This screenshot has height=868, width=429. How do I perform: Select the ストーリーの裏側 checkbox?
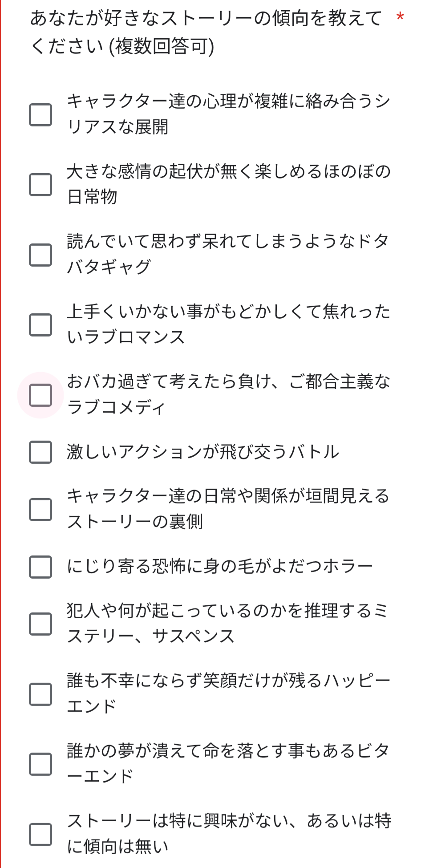pyautogui.click(x=40, y=509)
